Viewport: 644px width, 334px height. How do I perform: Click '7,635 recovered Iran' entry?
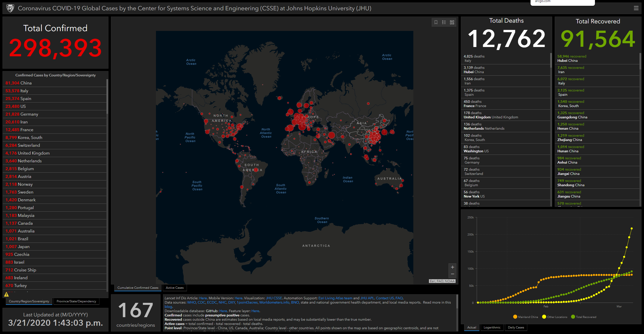tap(597, 70)
